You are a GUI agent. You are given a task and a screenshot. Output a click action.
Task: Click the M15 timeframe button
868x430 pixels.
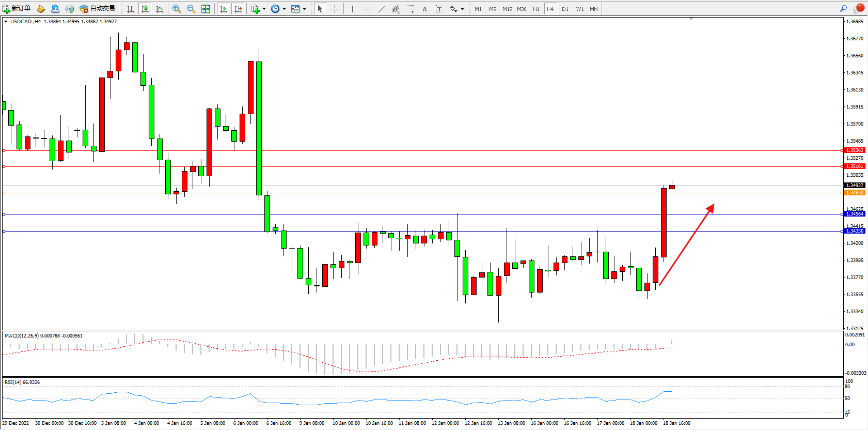[x=507, y=9]
